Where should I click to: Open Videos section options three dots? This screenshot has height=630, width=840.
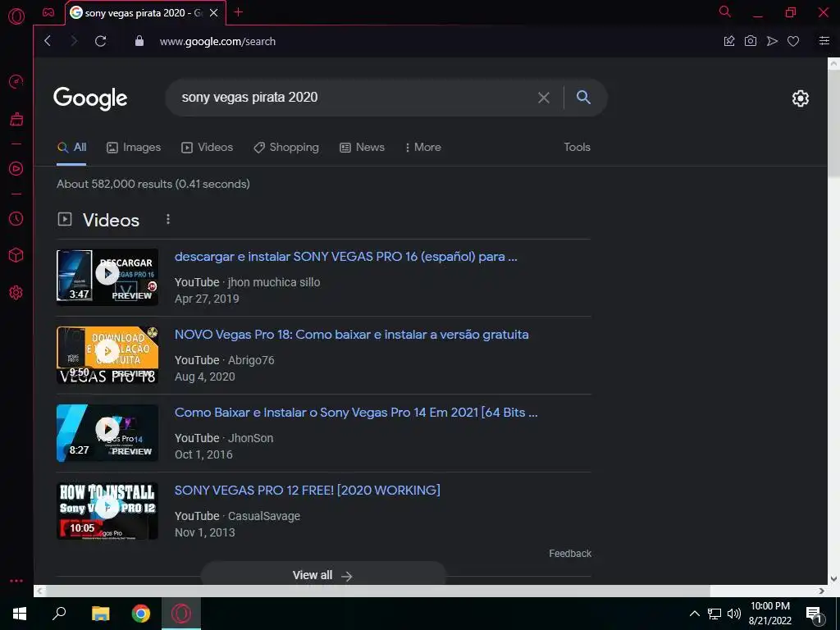coord(167,219)
